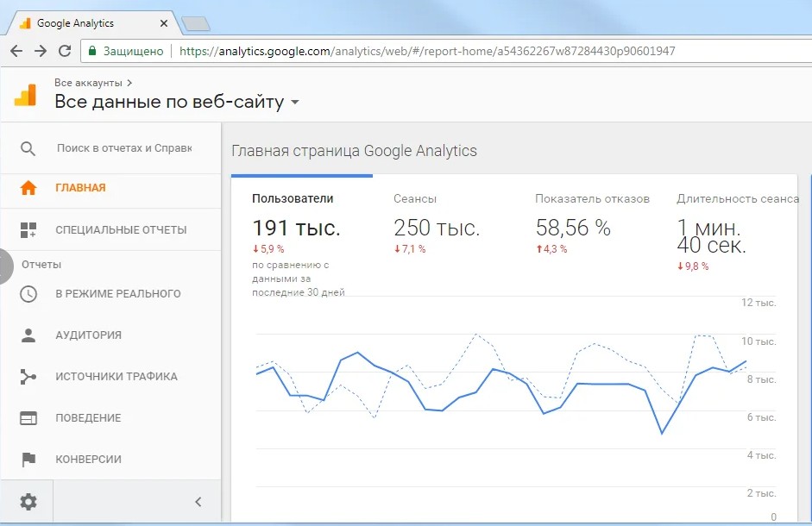Click the orange Google Analytics logo
The width and height of the screenshot is (812, 526).
click(x=25, y=95)
